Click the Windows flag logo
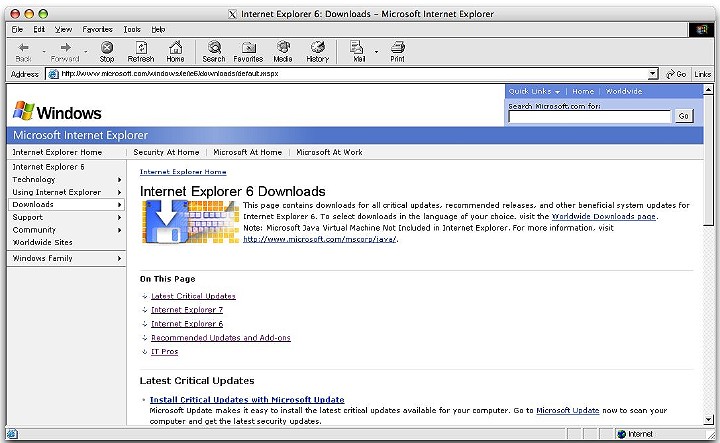The height and width of the screenshot is (443, 720). (23, 111)
